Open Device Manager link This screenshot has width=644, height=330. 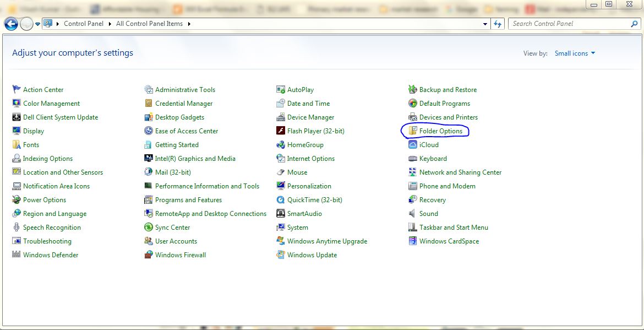click(x=310, y=117)
